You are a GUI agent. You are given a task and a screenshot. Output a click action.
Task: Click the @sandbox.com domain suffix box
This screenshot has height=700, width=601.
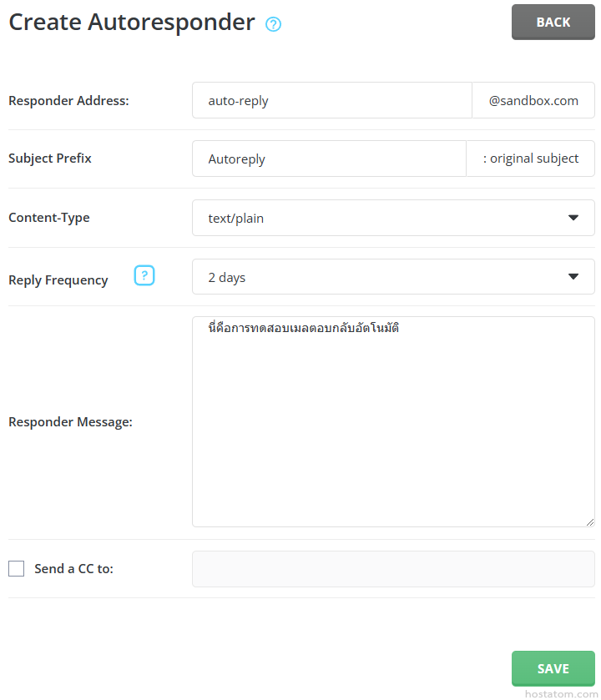pos(533,100)
